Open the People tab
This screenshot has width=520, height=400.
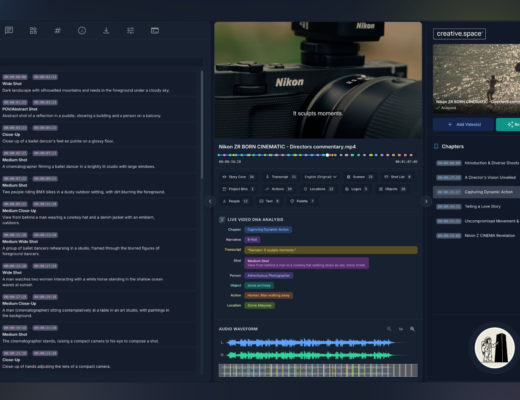point(235,201)
